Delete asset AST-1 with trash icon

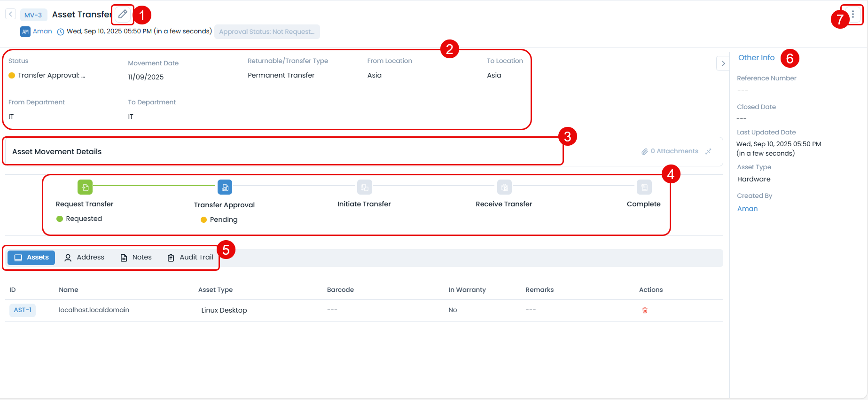[x=645, y=310]
